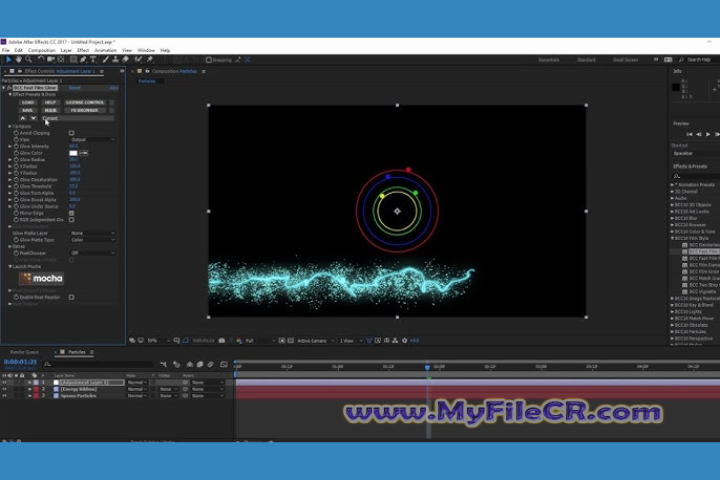This screenshot has width=720, height=480.
Task: Open the Glow Matte Type dropdown
Action: point(92,240)
